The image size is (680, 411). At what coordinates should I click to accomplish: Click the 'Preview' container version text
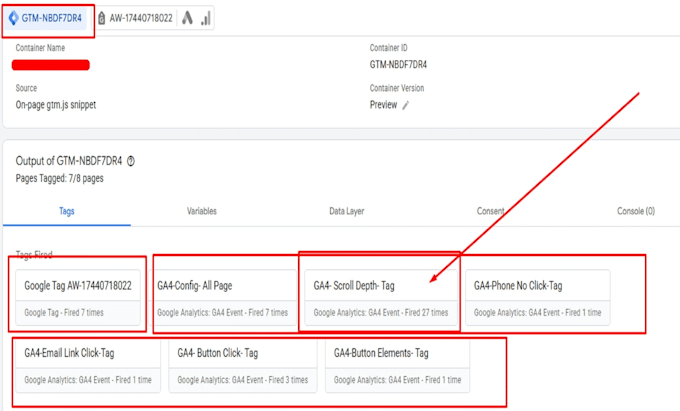[383, 105]
